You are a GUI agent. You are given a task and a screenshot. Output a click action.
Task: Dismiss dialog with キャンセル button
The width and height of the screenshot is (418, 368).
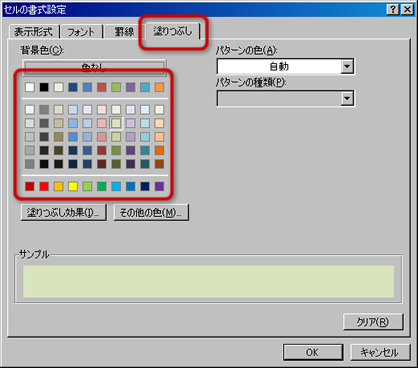pyautogui.click(x=380, y=352)
